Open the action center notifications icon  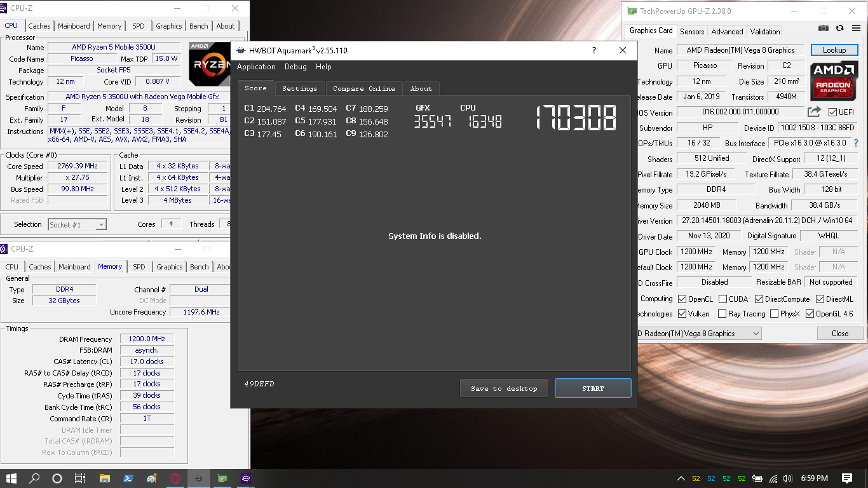pos(847,478)
